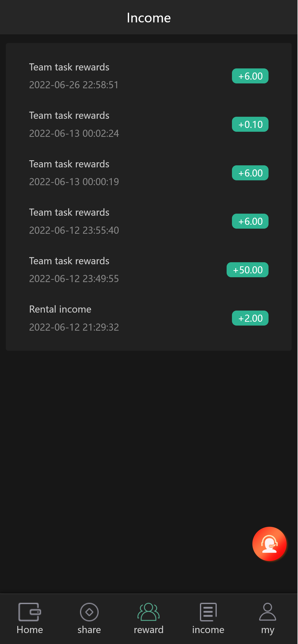
Task: Tap the Home wallet icon
Action: point(30,612)
